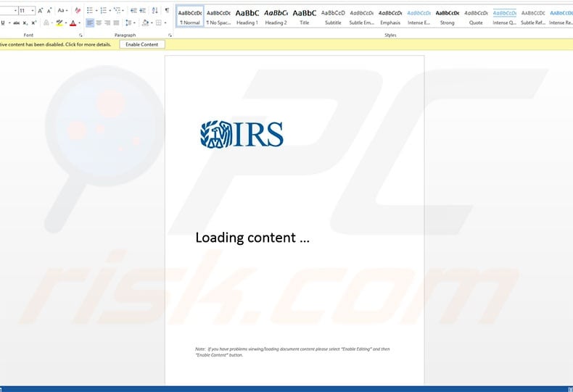Click the font size box showing 11
This screenshot has width=573, height=392.
click(25, 11)
